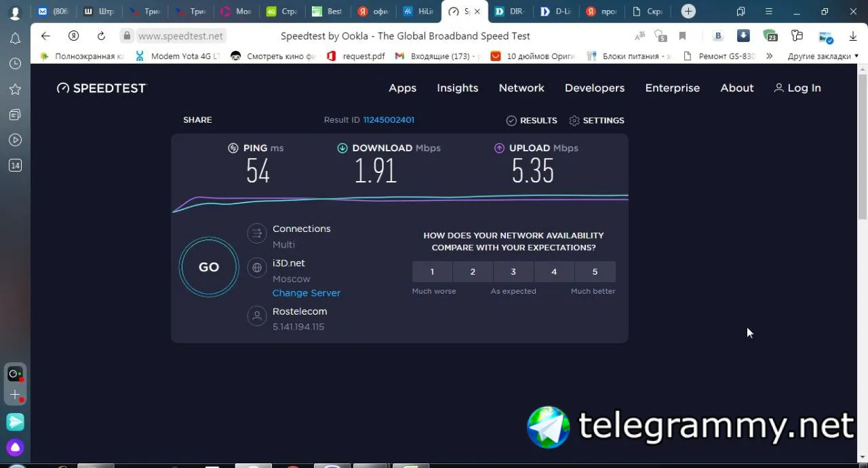Start test with GO button
Image resolution: width=868 pixels, height=468 pixels.
[x=209, y=267]
